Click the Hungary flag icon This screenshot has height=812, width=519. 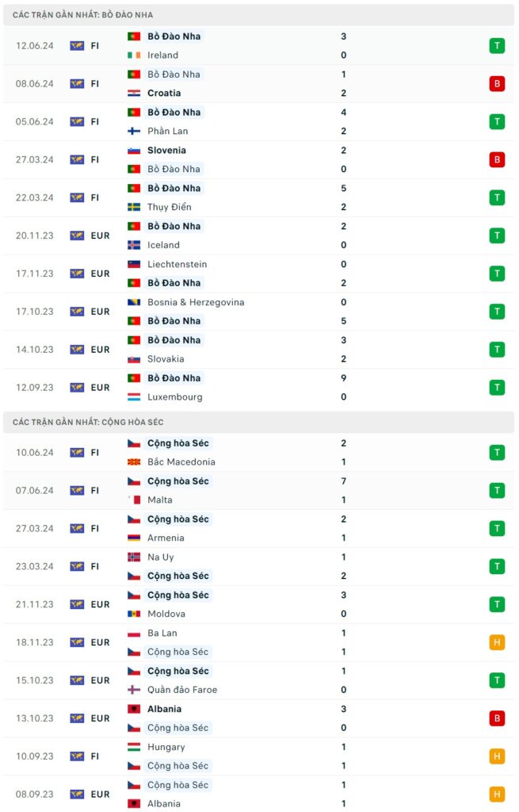click(134, 747)
